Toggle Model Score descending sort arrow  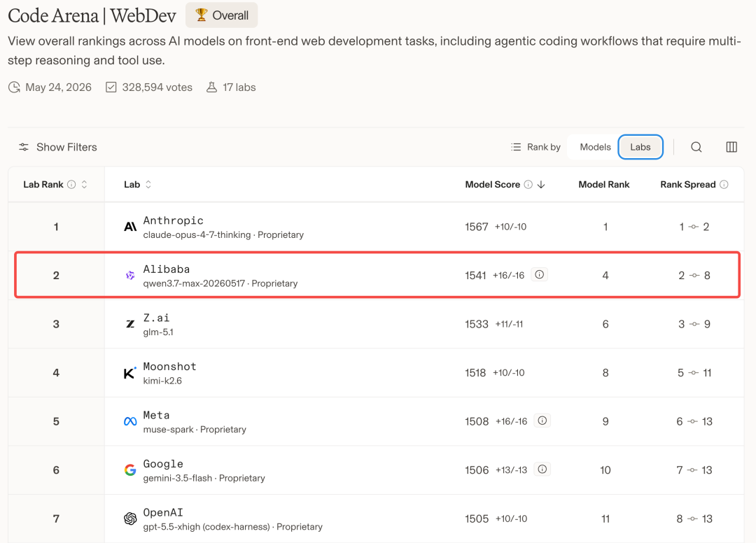[541, 185]
